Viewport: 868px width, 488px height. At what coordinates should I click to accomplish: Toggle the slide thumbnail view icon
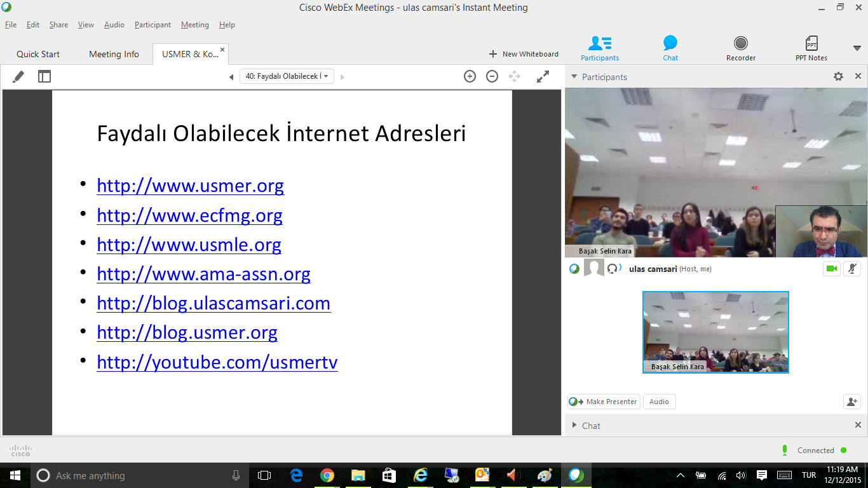[x=44, y=76]
